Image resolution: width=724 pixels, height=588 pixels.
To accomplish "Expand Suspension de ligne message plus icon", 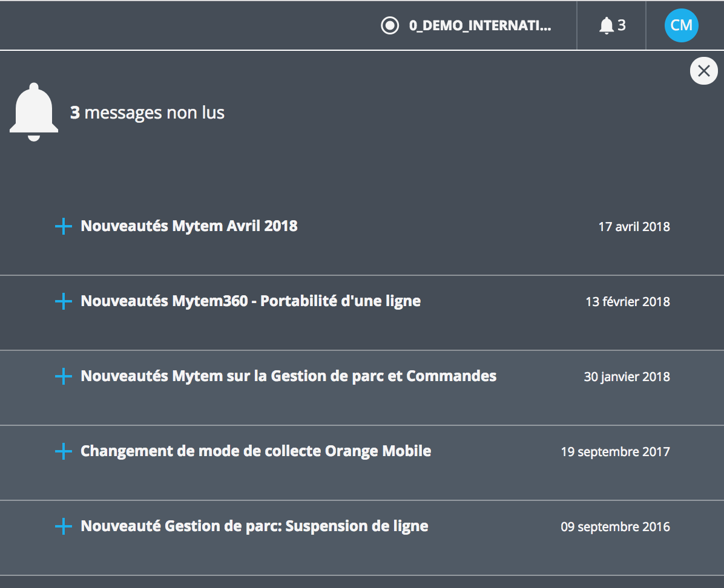I will point(63,526).
